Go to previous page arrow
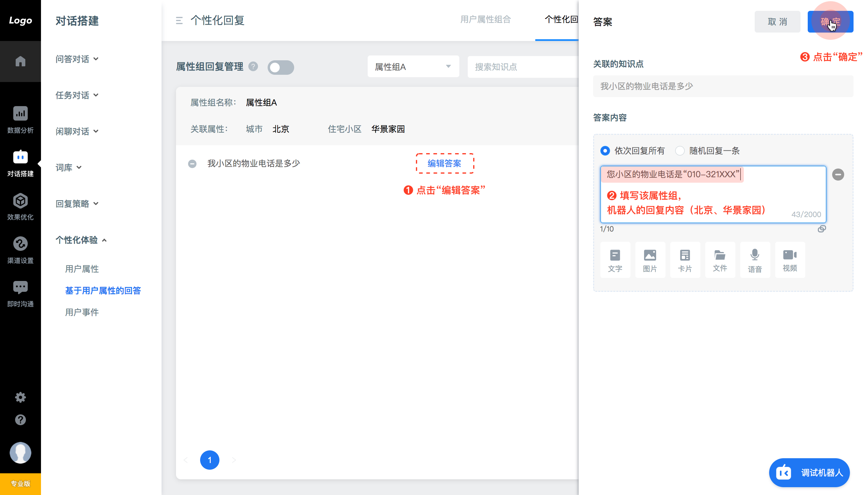 tap(186, 460)
